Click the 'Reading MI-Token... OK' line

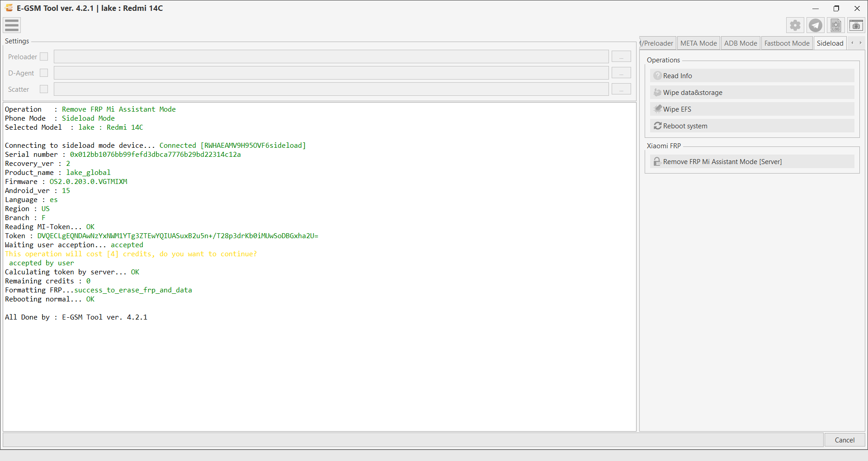[50, 227]
